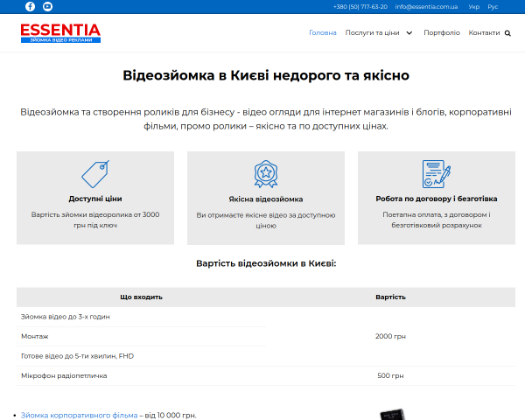The height and width of the screenshot is (420, 525).
Task: Switch language to Укр
Action: [473, 7]
